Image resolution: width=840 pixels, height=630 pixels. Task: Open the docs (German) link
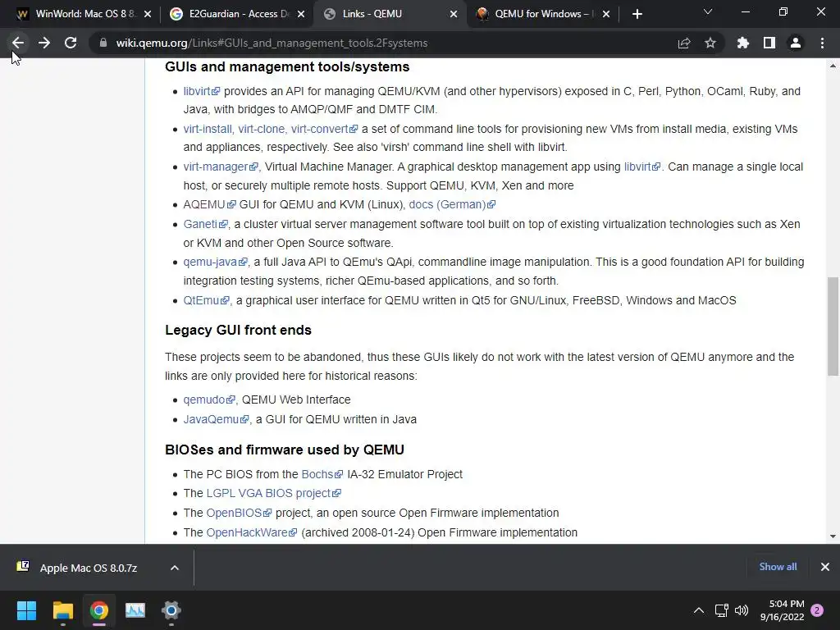pyautogui.click(x=452, y=204)
